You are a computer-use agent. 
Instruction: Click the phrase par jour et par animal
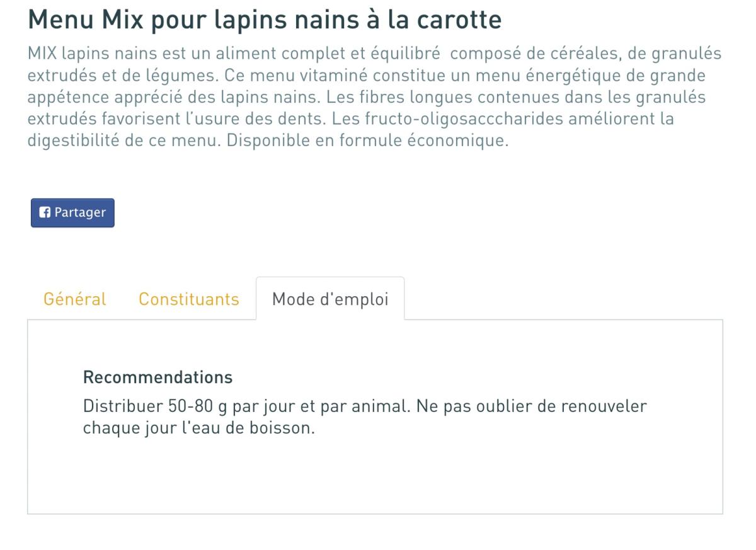320,406
